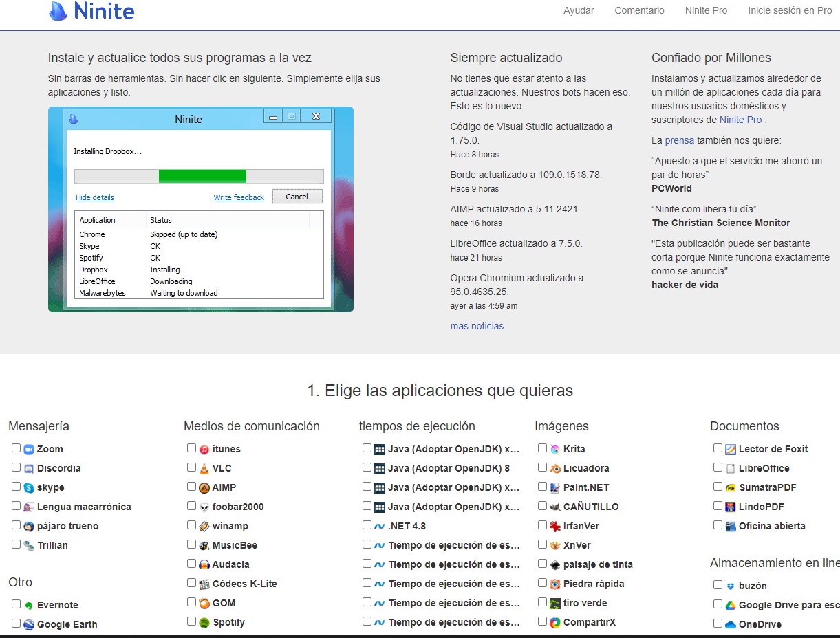The width and height of the screenshot is (840, 638).
Task: Open the Ninite Pro navigation item
Action: [x=706, y=10]
